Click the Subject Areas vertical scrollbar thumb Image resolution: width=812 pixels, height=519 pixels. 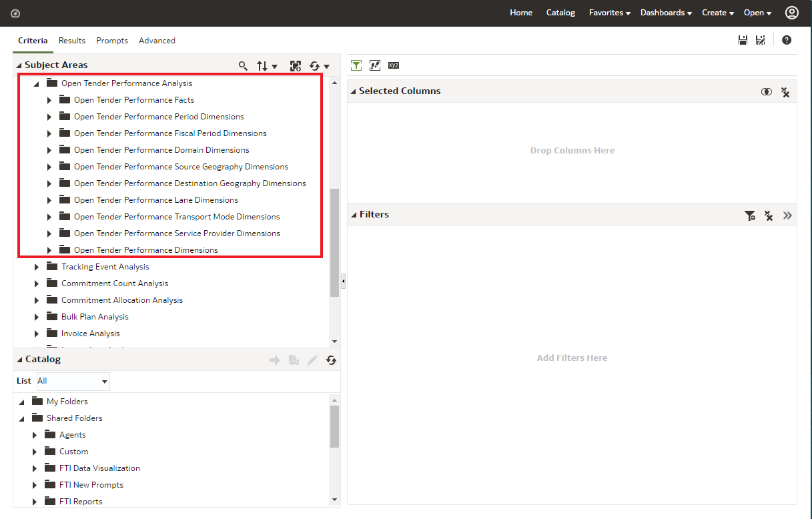pyautogui.click(x=335, y=242)
